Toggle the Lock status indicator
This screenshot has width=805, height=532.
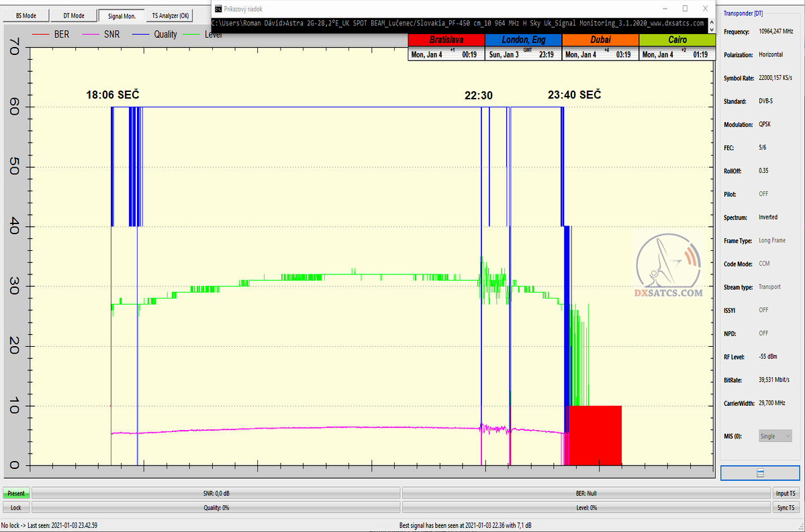pos(15,507)
